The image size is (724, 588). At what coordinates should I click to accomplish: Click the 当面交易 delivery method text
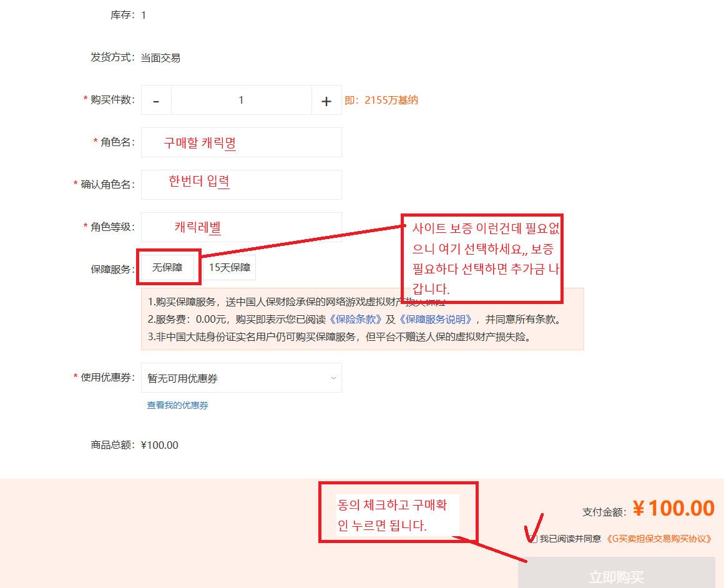pos(160,57)
